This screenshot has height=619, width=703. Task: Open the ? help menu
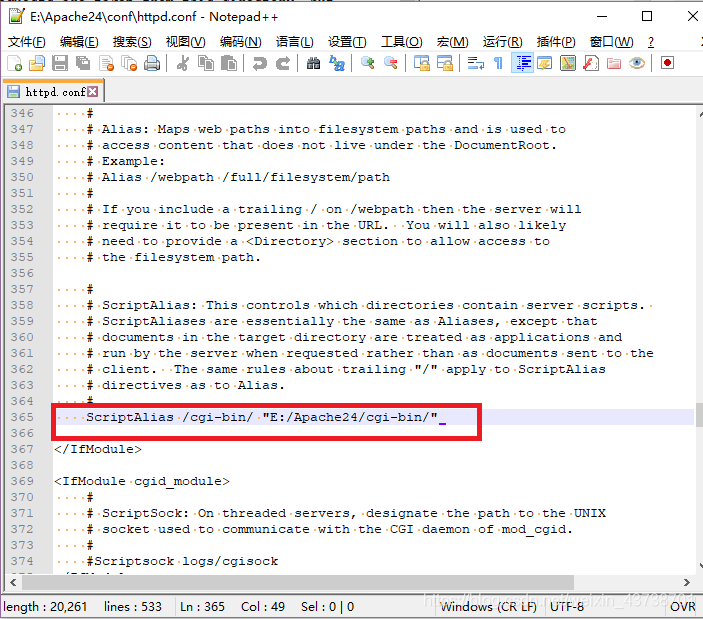point(651,42)
